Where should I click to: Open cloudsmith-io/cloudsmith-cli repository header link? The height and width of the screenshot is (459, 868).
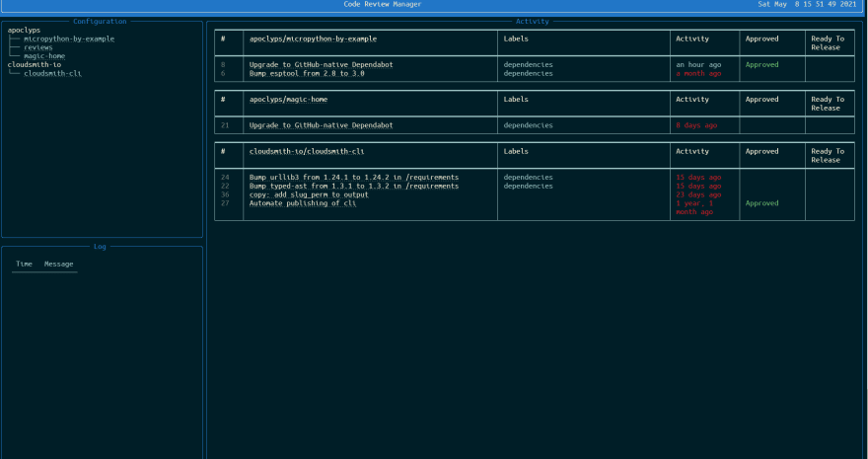click(307, 151)
